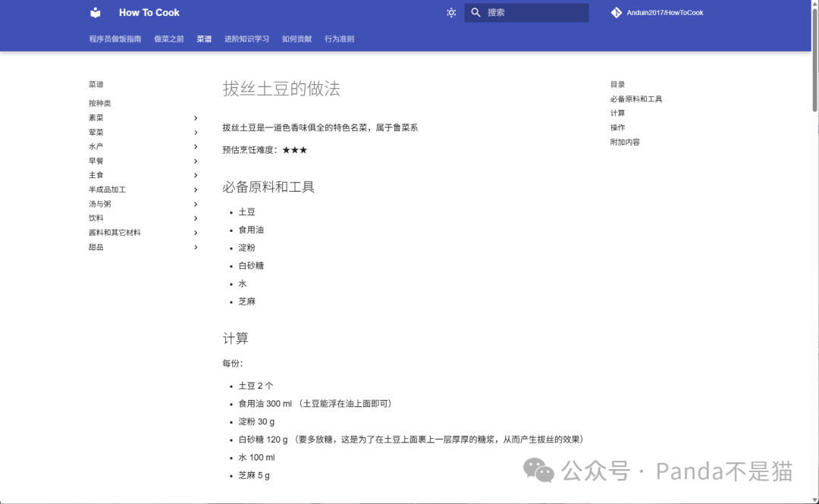Select 饮料 in the sidebar
Screen dimensions: 819x504
click(96, 218)
